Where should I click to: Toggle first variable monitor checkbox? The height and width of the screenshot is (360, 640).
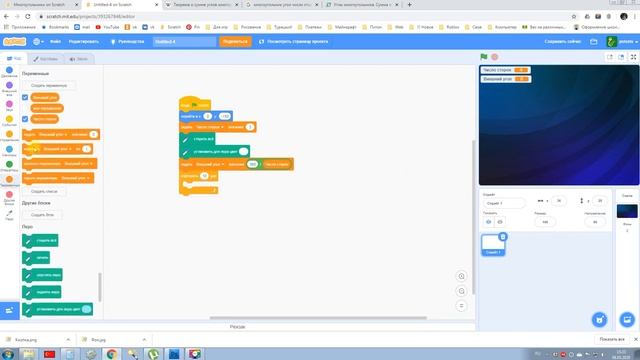25,97
